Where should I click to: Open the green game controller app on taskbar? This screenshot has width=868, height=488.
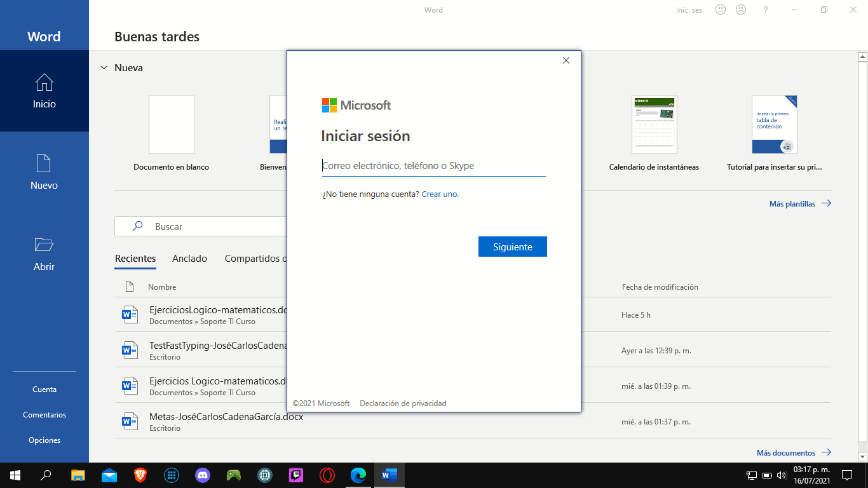pos(234,475)
